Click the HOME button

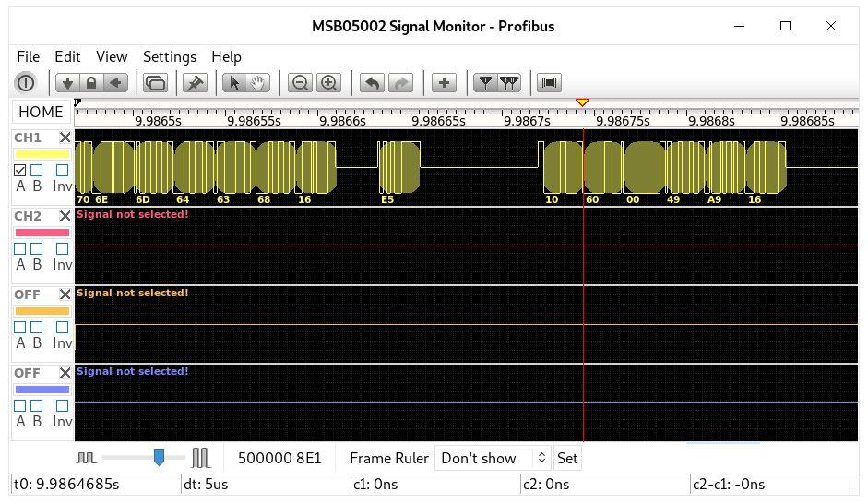pyautogui.click(x=41, y=113)
